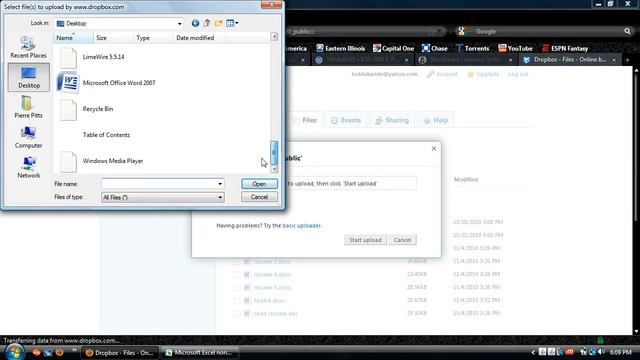Open a new browser tab with plus
Viewport: 640px width, 360px height.
click(x=627, y=60)
